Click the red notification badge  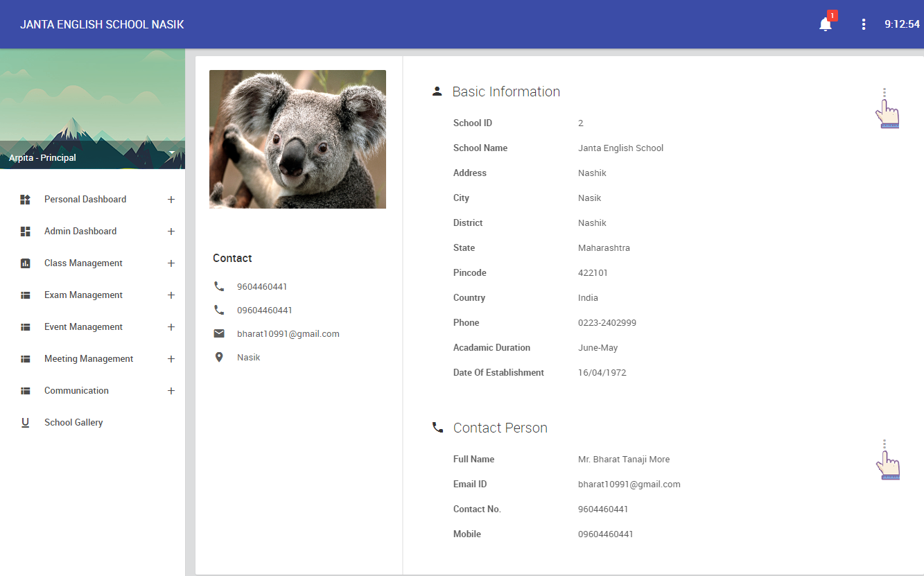coord(833,15)
